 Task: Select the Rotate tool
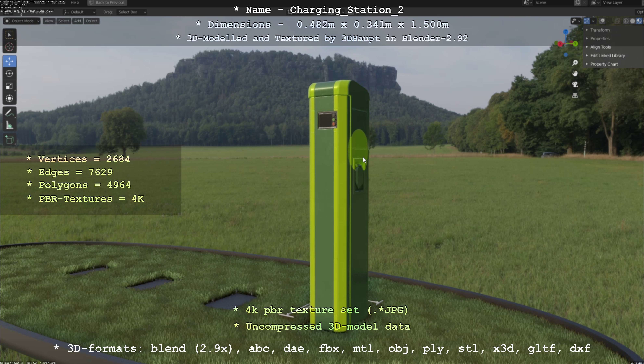(9, 73)
